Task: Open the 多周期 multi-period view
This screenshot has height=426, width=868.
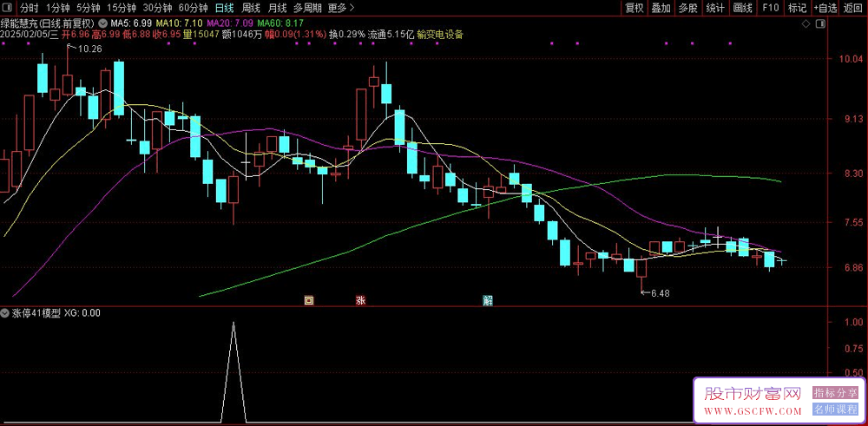Action: click(x=306, y=8)
